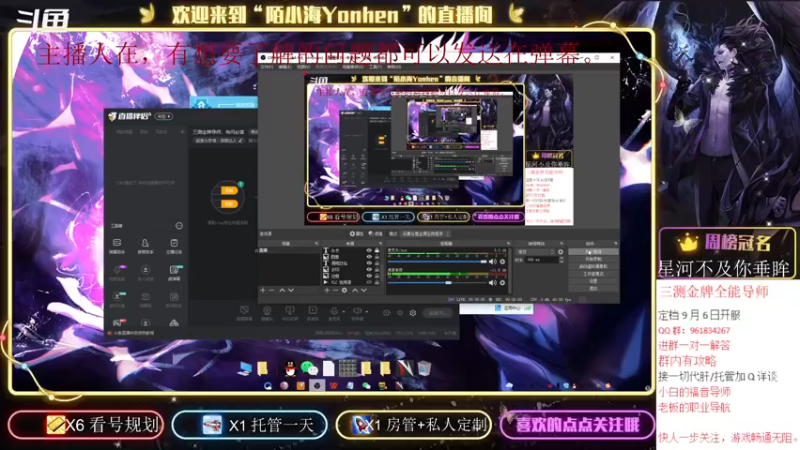The width and height of the screenshot is (800, 450).
Task: Remove the selected source with minus icon
Action: (x=336, y=290)
